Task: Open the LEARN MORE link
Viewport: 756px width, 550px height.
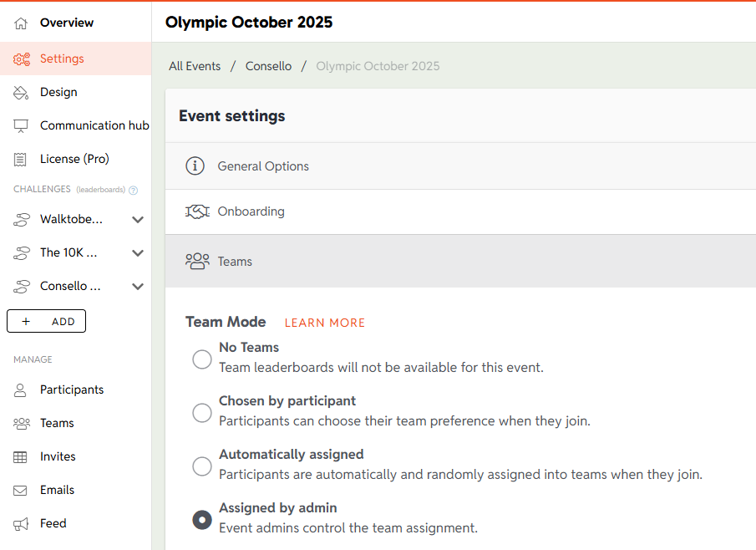Action: point(325,323)
